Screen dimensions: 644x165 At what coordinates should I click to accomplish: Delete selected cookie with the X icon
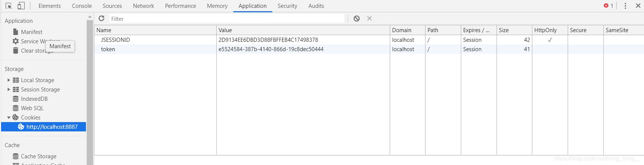[x=369, y=18]
